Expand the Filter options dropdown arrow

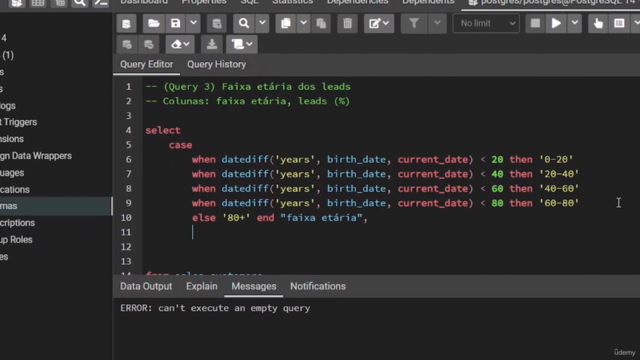(x=437, y=24)
